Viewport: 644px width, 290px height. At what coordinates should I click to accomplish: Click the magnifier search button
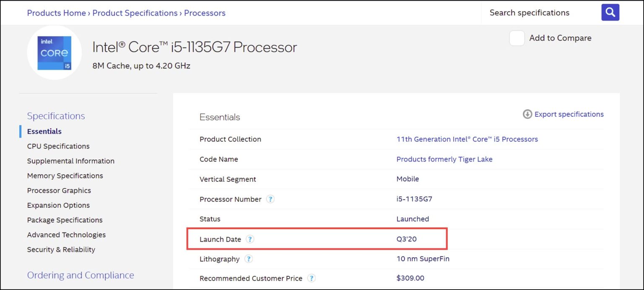point(610,13)
